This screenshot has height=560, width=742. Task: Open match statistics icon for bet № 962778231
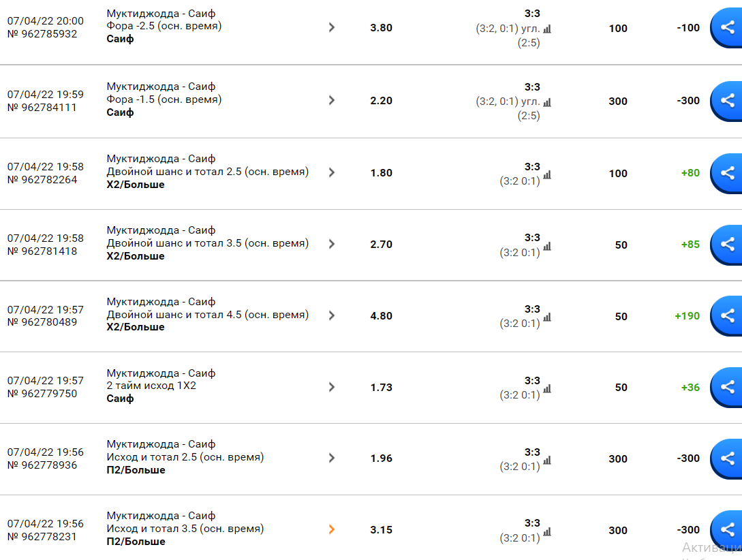click(x=547, y=531)
